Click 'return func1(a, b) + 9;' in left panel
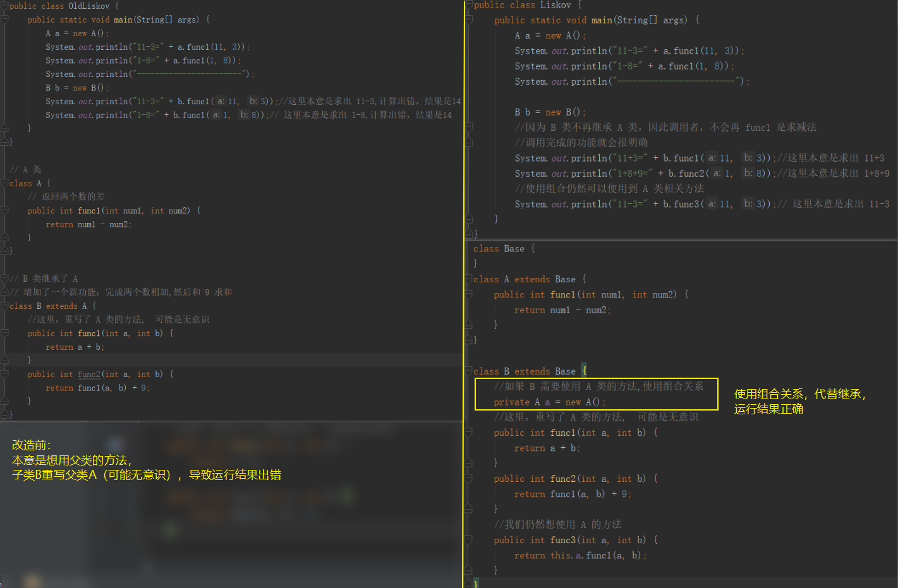 point(97,388)
